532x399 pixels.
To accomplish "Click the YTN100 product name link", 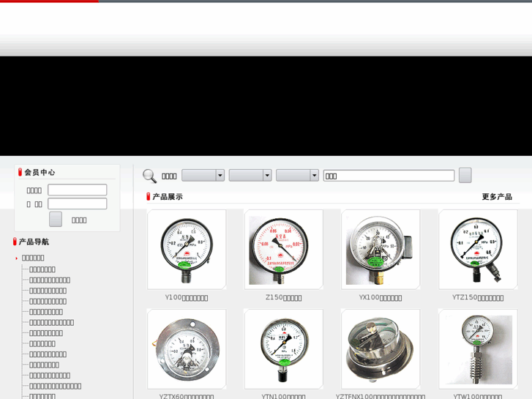I will [284, 396].
